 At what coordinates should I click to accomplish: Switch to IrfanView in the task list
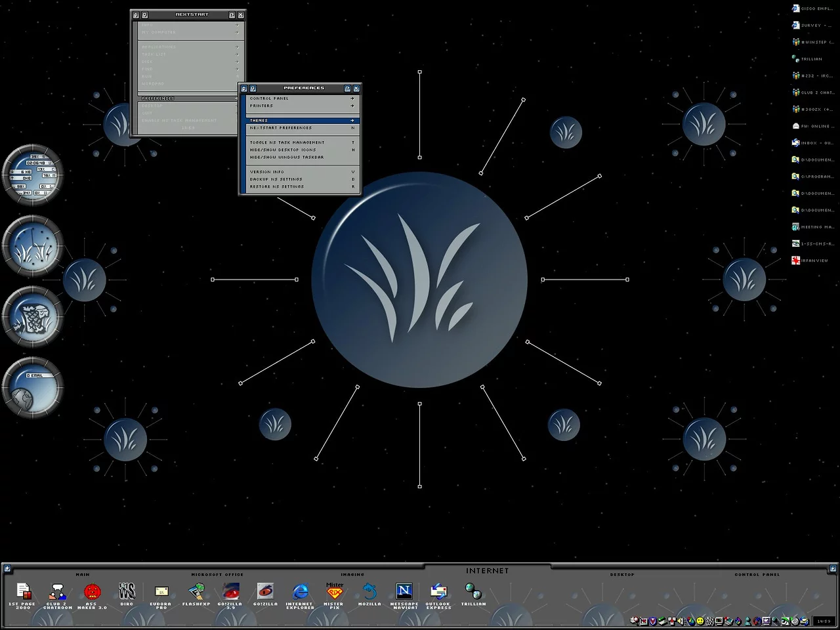811,261
